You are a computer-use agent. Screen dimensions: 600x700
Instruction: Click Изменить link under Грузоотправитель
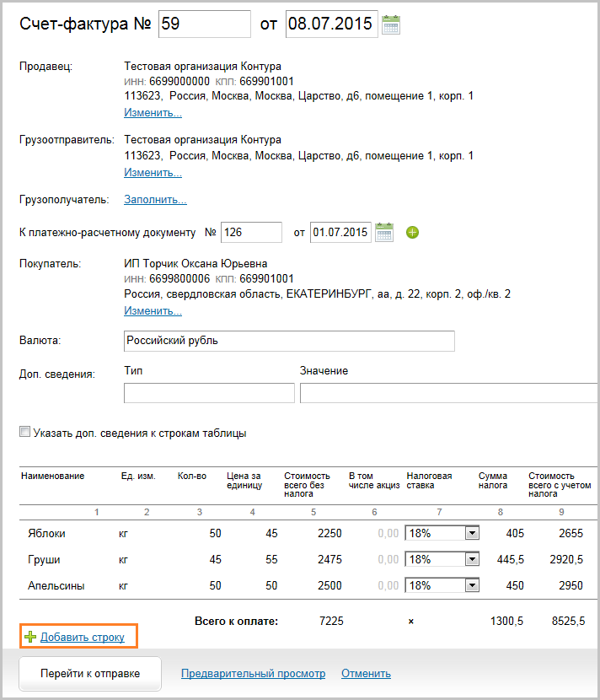click(153, 172)
